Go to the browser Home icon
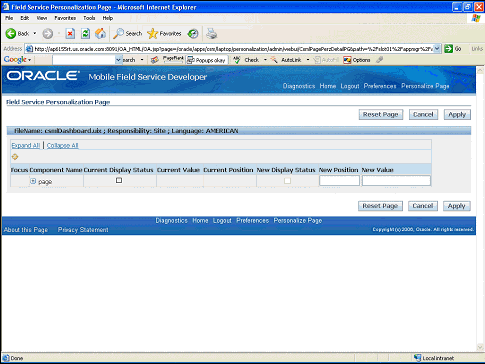This screenshot has height=364, width=485. pyautogui.click(x=100, y=33)
